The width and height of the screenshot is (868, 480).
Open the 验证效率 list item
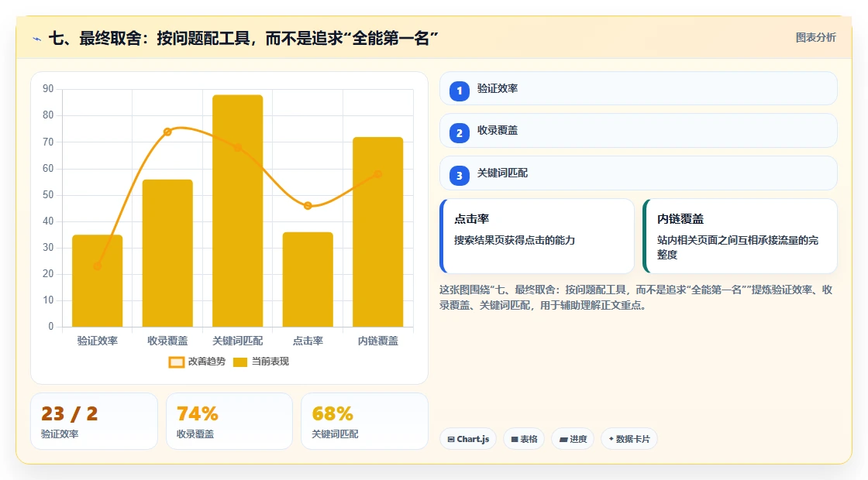[x=639, y=88]
